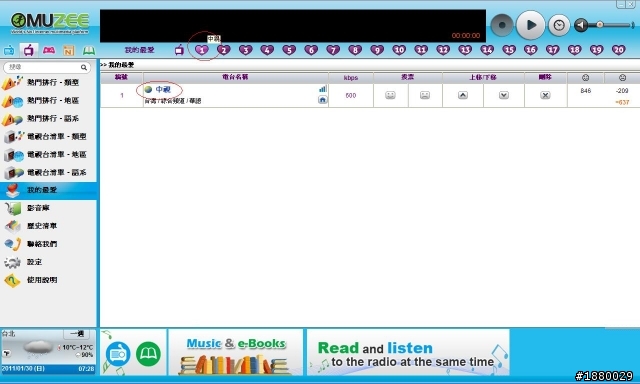Open 電視台清單 - 類型 in sidebar
The width and height of the screenshot is (640, 384).
point(48,136)
